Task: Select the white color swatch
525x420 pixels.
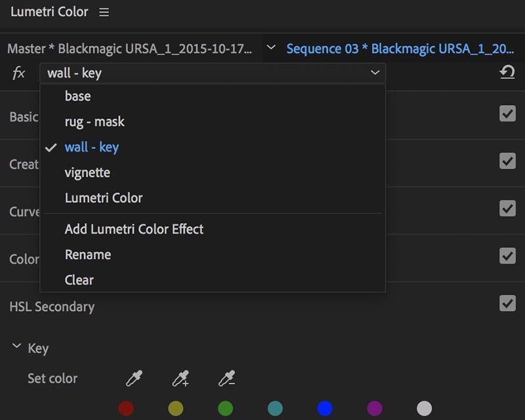Action: point(424,409)
